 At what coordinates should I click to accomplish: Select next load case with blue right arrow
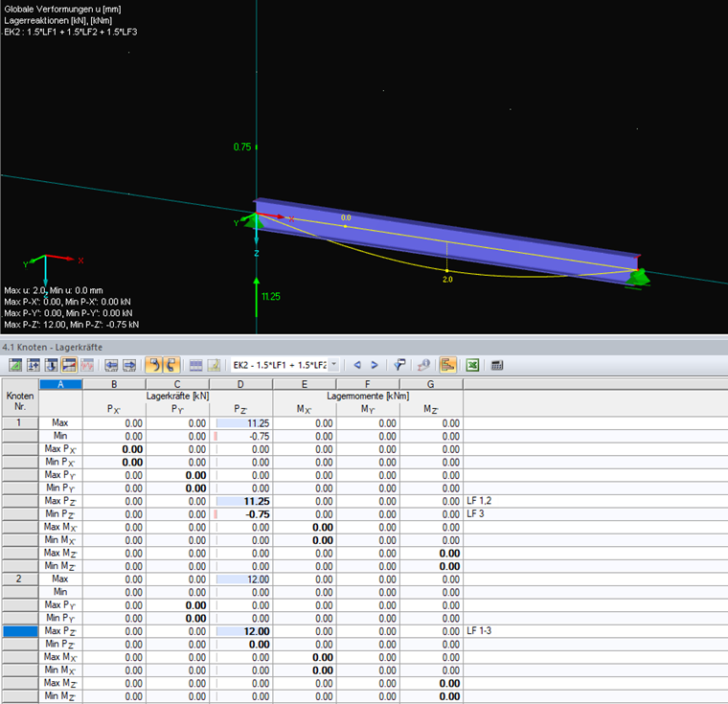(375, 365)
